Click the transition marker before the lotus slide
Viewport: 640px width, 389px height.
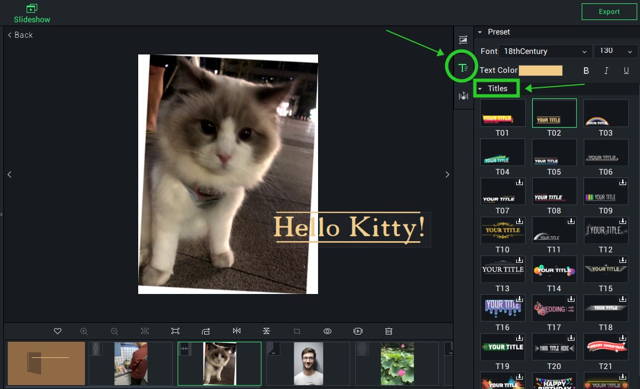(x=362, y=349)
